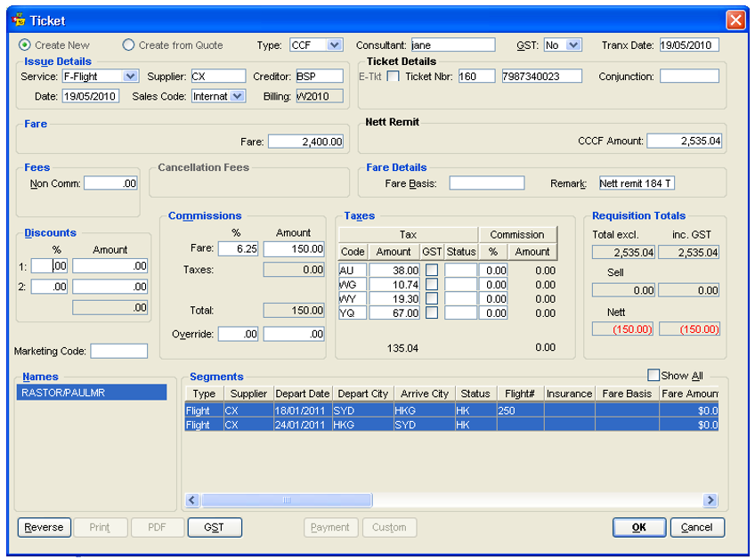Expand the Sales Code dropdown
755x560 pixels.
point(237,96)
